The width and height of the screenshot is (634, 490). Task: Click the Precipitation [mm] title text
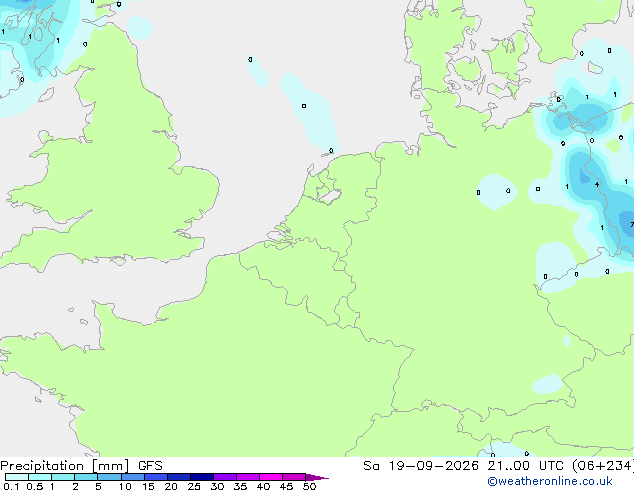click(x=65, y=466)
